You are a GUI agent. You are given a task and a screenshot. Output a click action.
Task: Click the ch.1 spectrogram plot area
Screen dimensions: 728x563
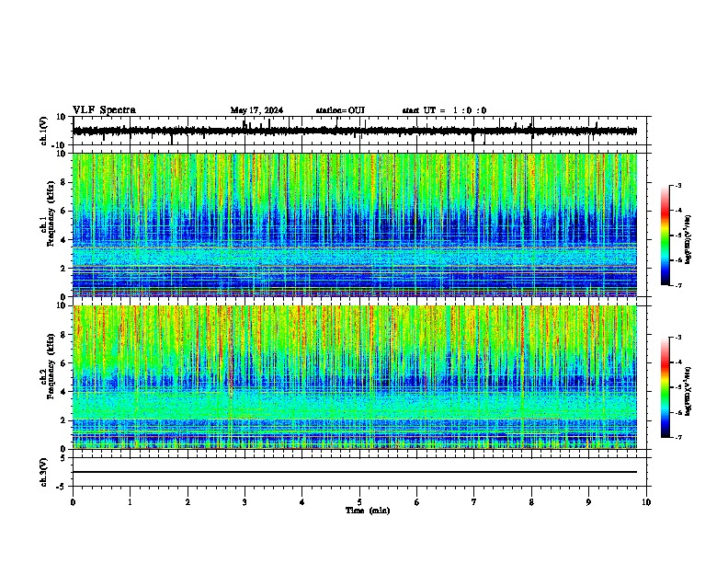click(355, 224)
